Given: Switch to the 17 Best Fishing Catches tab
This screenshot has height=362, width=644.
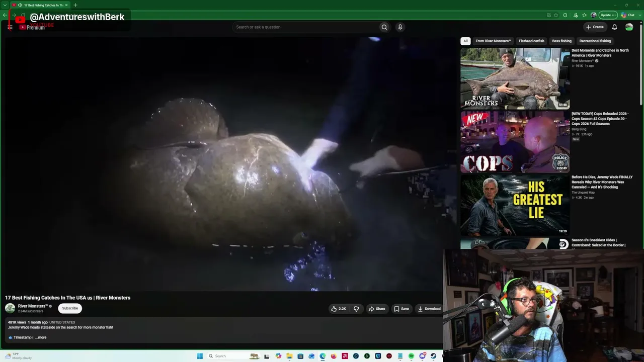Looking at the screenshot, I should 39,5.
